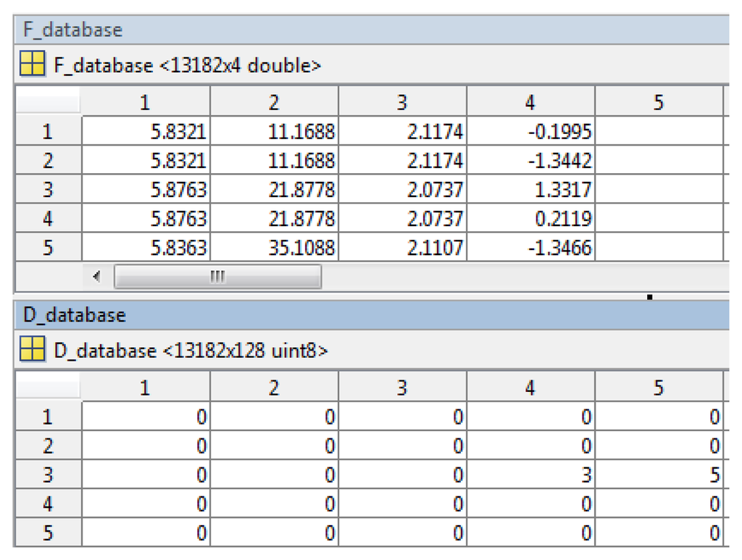Click the F_database horizontal scrollbar thumb
Viewport: 742px width, 560px height.
pos(217,276)
